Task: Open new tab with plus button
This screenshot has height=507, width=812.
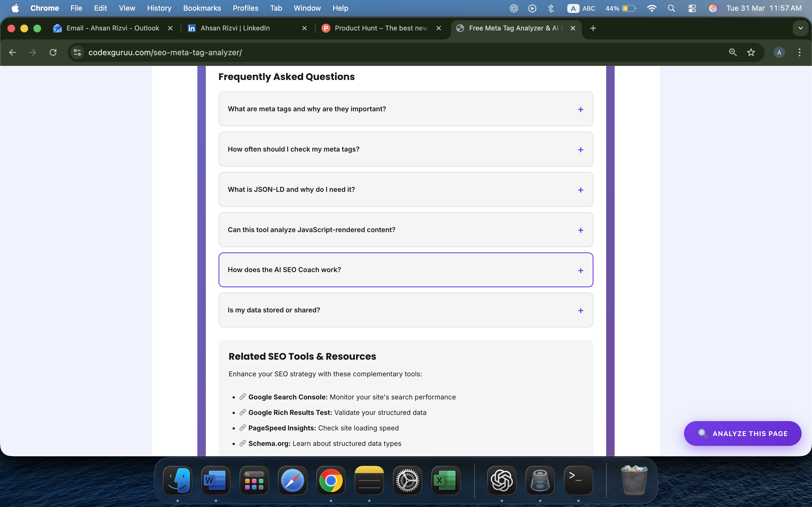Action: [x=593, y=28]
